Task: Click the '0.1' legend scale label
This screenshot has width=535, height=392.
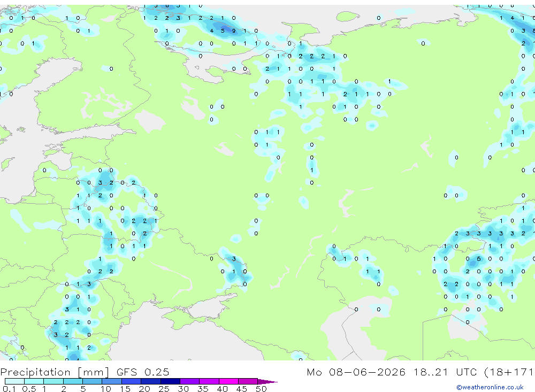Action: (9, 389)
